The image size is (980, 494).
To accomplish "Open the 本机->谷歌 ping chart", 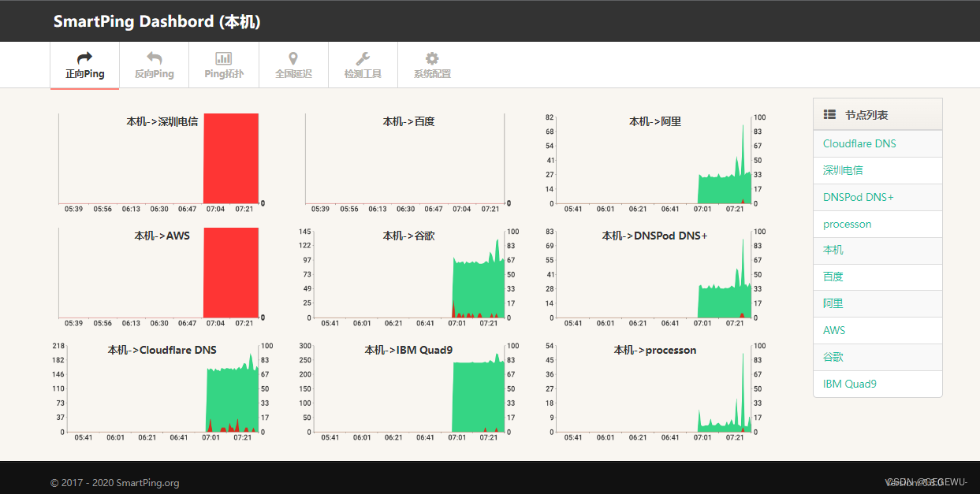I will click(408, 277).
